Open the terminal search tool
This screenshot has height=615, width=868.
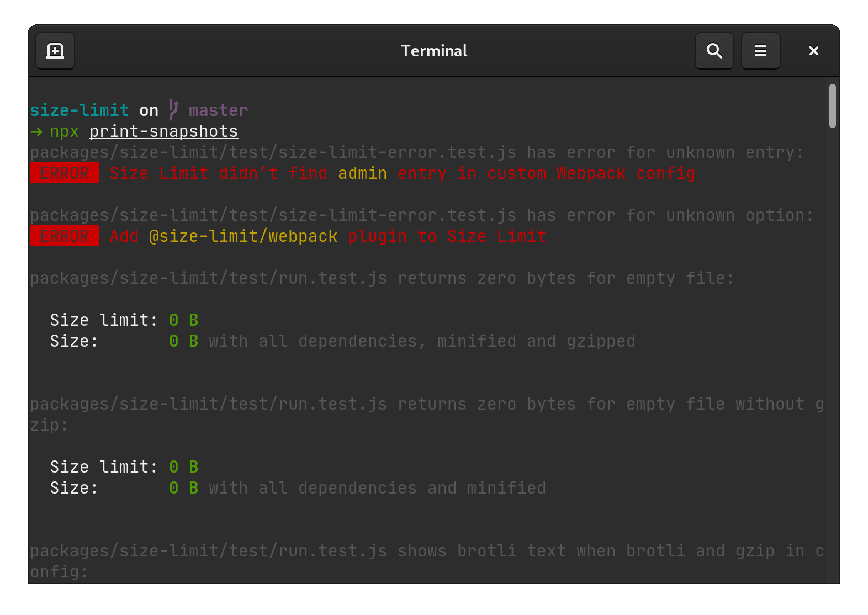[x=714, y=51]
